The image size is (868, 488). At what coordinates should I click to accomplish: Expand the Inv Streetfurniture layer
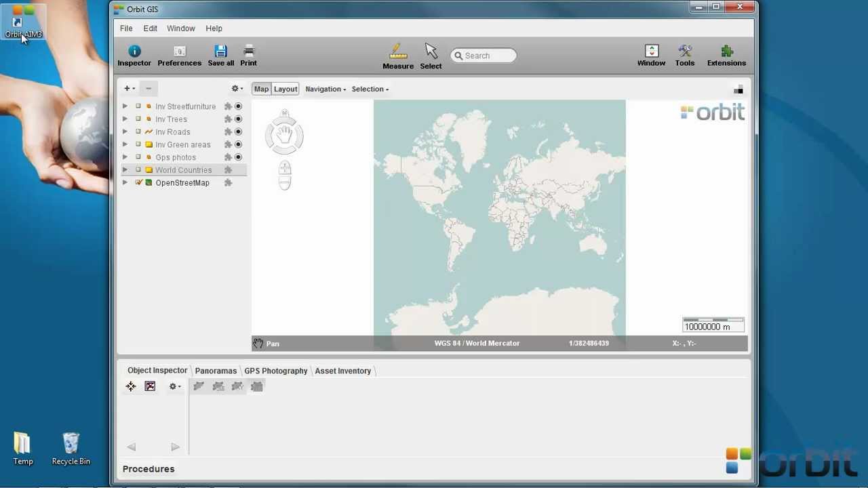click(125, 106)
